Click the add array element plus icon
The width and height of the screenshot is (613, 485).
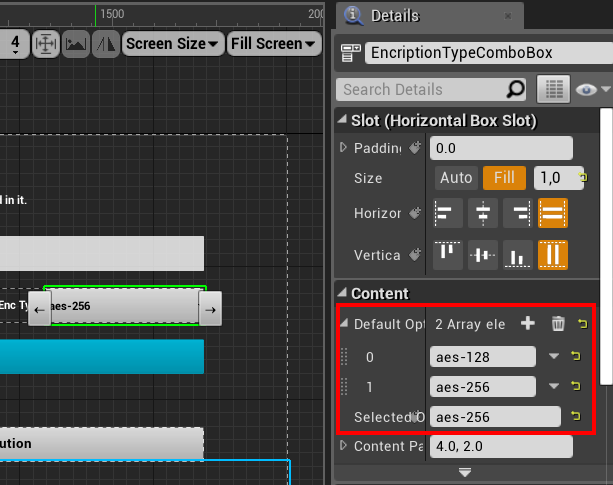527,324
